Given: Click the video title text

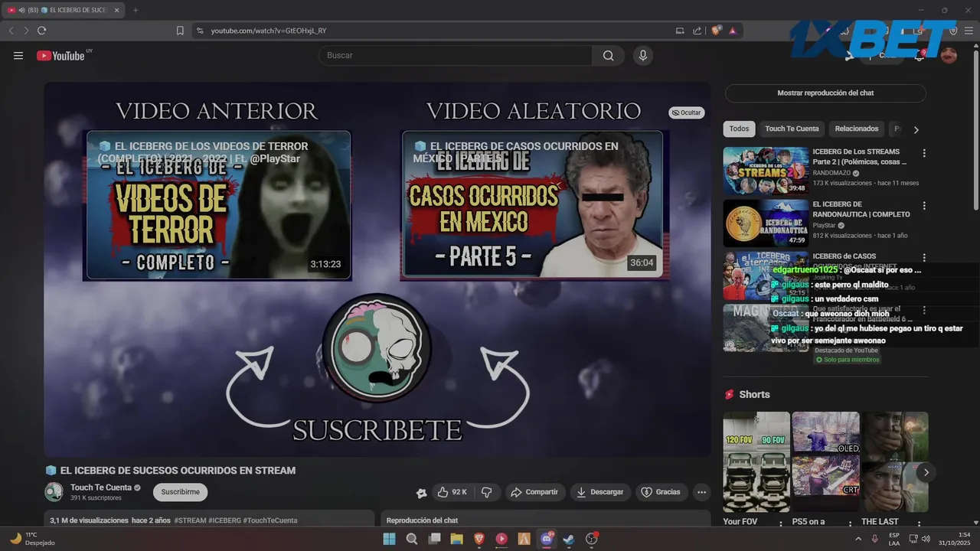Looking at the screenshot, I should coord(178,470).
